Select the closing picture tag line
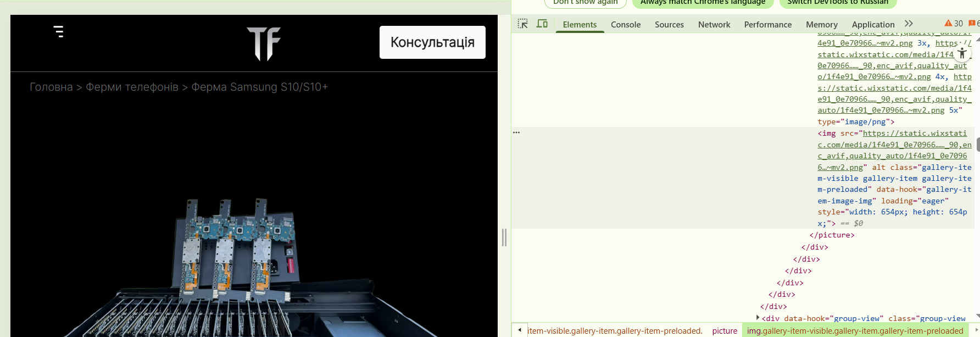 coord(832,235)
